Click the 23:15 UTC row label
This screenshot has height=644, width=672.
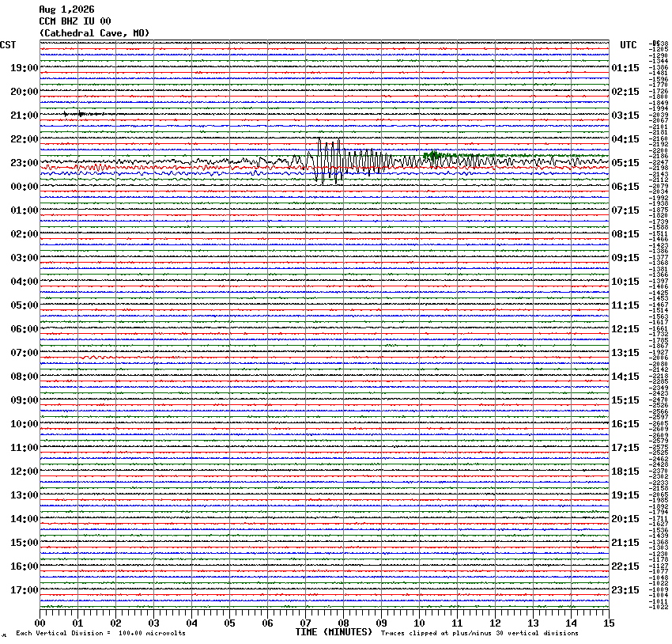tap(625, 590)
